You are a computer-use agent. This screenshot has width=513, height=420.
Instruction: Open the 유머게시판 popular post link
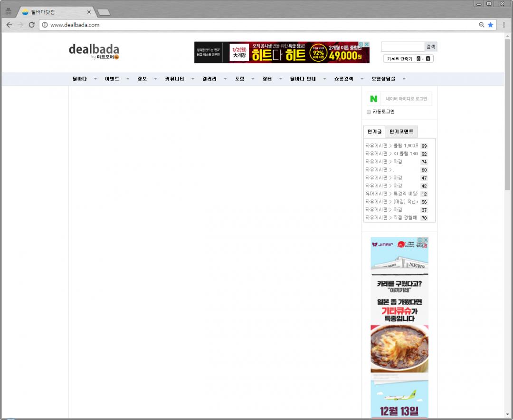click(x=391, y=194)
